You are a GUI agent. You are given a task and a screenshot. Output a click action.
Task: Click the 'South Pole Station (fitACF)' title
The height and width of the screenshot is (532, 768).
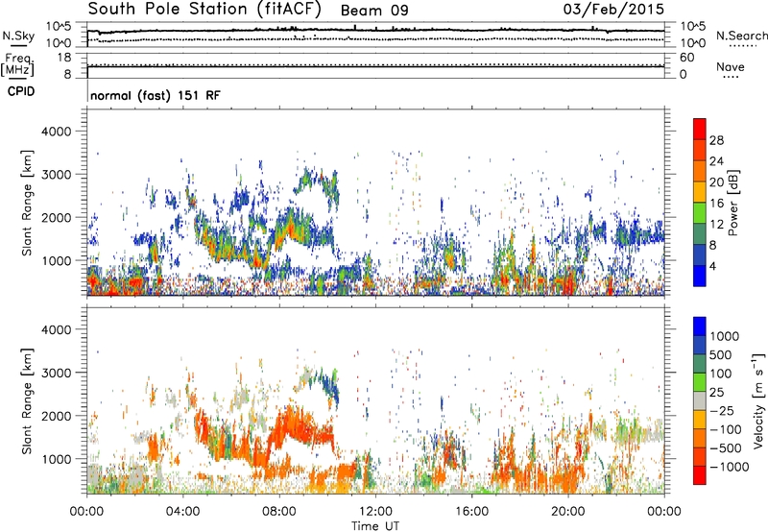204,10
